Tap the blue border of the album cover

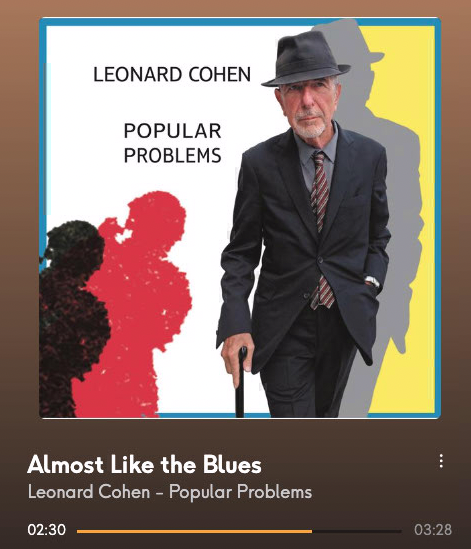point(240,21)
